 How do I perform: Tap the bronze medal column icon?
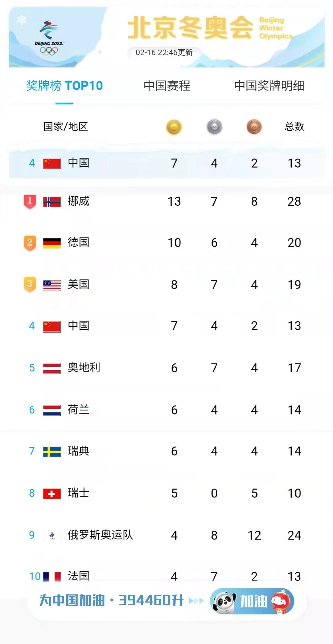254,127
